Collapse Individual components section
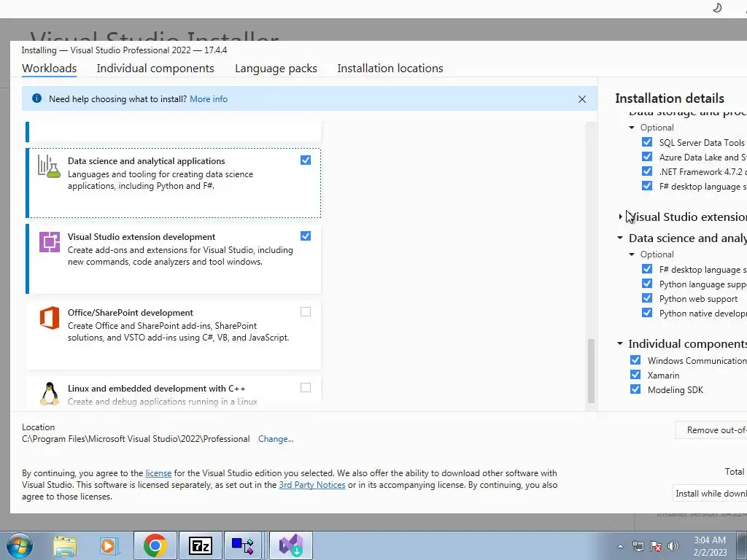 620,343
